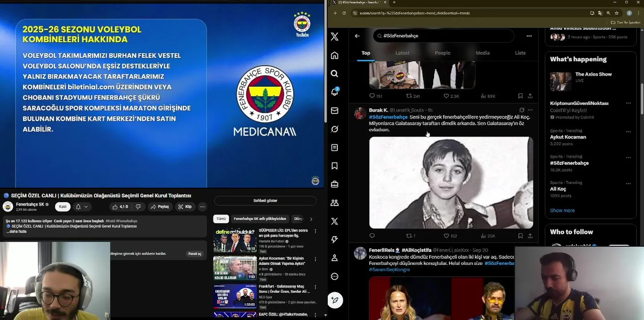The height and width of the screenshot is (320, 644).
Task: Open Lists icon in X sidebar
Action: [334, 148]
